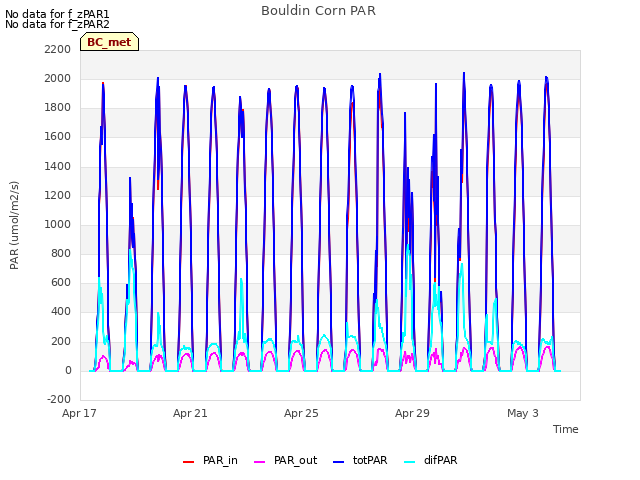Viewport: 640px width, 480px height.
Task: Click the 1800 y-axis tick label
Action: pos(58,108)
